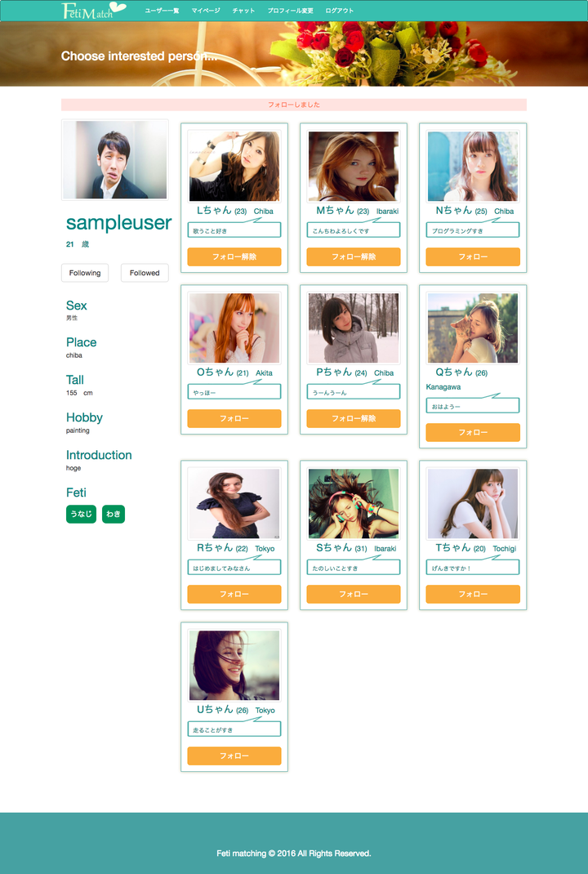Unfollow Mちゃん using the フォロー解除 button

[x=354, y=257]
